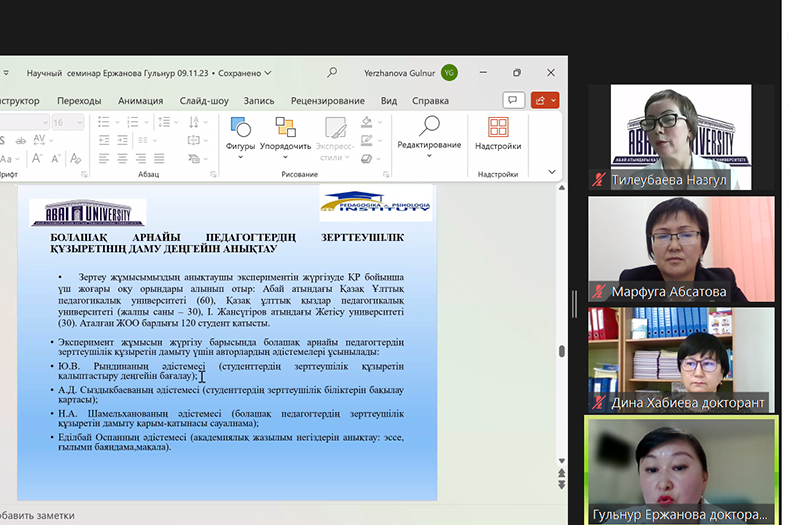
Task: Switch to the Слайд-шоу tab
Action: [204, 101]
